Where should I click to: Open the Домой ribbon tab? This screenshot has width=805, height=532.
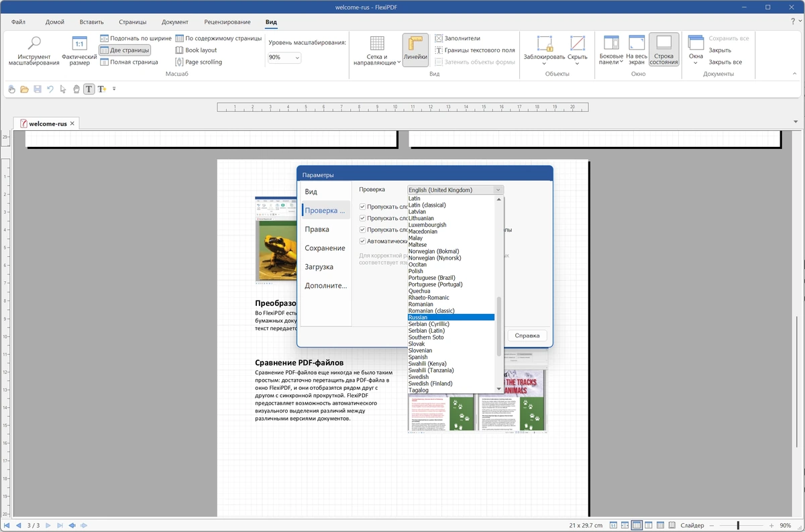55,22
